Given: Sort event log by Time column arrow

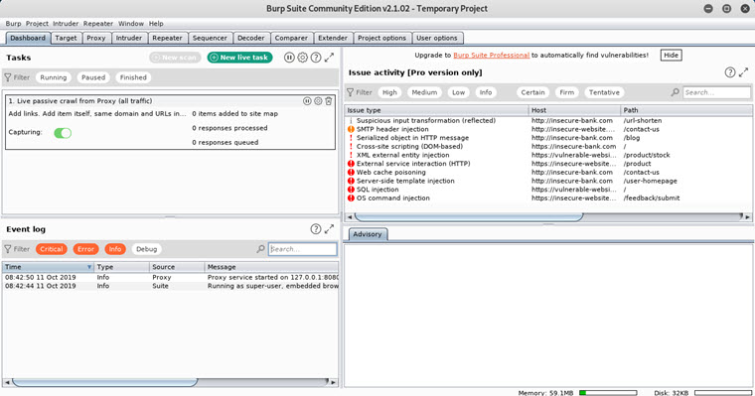Looking at the screenshot, I should pyautogui.click(x=89, y=267).
